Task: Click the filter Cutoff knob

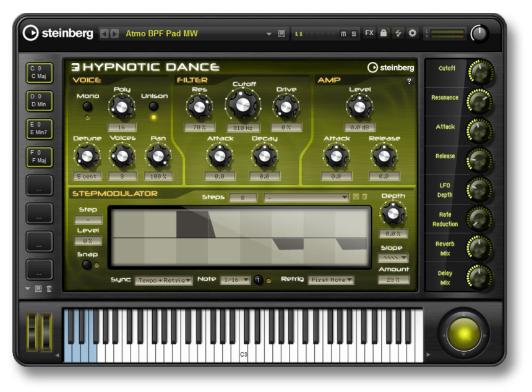Action: click(242, 104)
